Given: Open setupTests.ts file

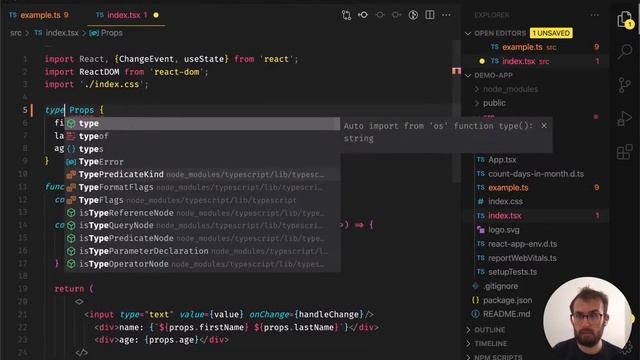Looking at the screenshot, I should [x=512, y=272].
